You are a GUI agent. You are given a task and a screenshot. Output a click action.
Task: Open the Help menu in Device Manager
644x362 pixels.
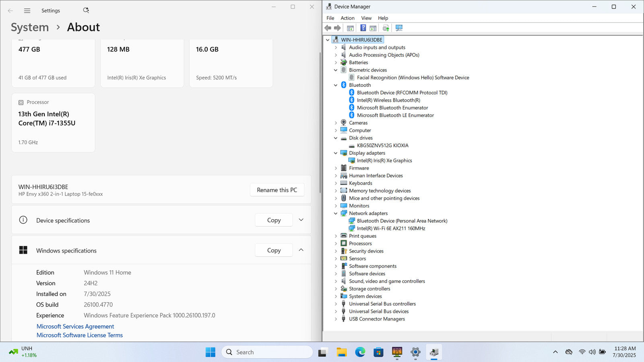tap(383, 18)
